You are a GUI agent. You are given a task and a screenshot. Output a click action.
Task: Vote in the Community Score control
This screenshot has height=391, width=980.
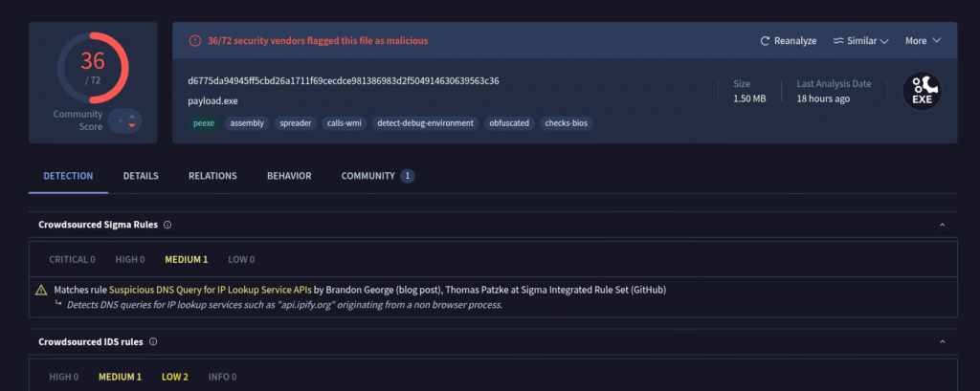(x=124, y=120)
